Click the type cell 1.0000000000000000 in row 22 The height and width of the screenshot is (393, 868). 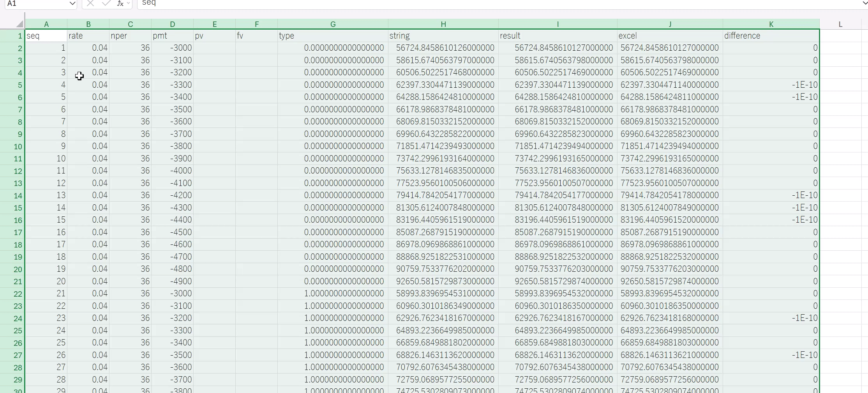(333, 294)
